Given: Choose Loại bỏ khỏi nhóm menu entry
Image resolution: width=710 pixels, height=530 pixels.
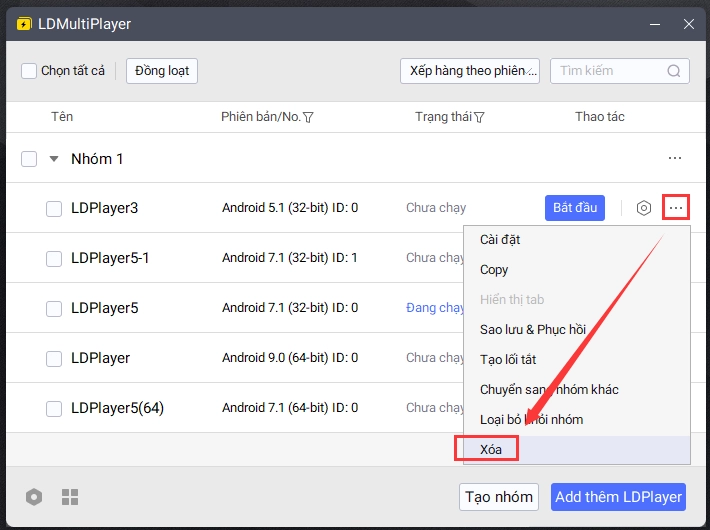Looking at the screenshot, I should tap(577, 419).
